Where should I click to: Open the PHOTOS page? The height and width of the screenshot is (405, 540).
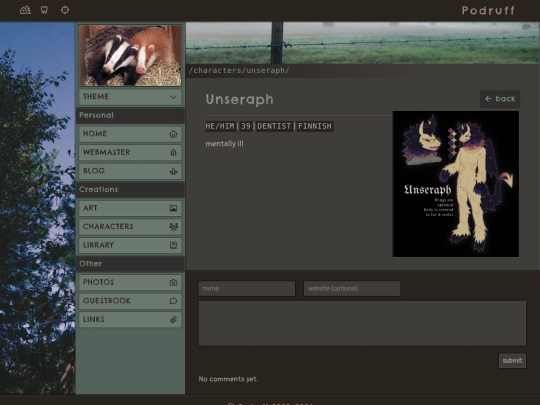131,282
